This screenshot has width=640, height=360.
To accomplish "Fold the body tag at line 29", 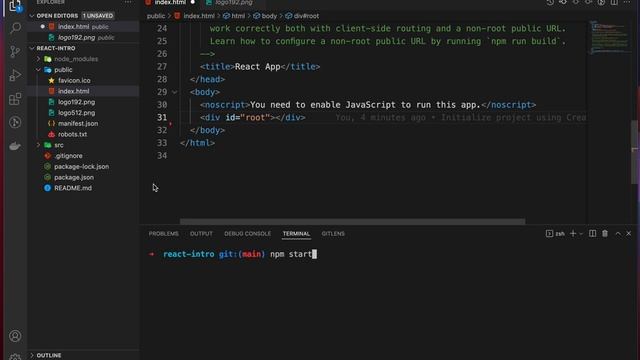I will [175, 92].
